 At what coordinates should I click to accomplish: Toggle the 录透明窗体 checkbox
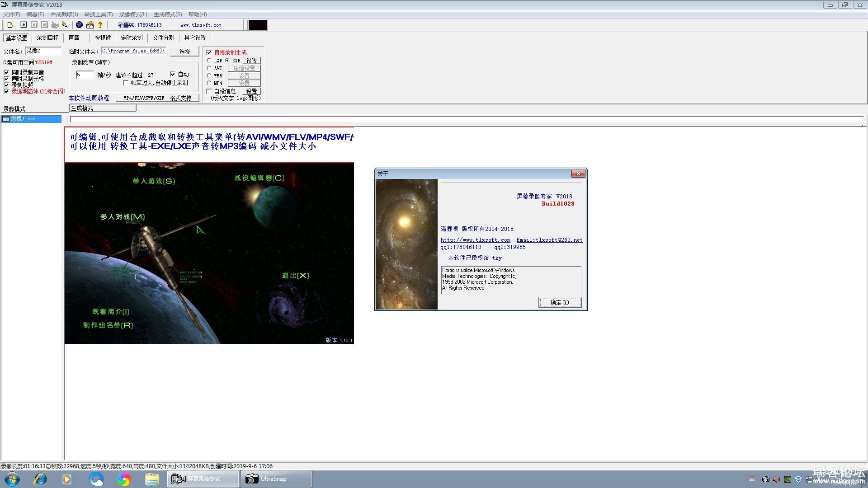tap(6, 91)
